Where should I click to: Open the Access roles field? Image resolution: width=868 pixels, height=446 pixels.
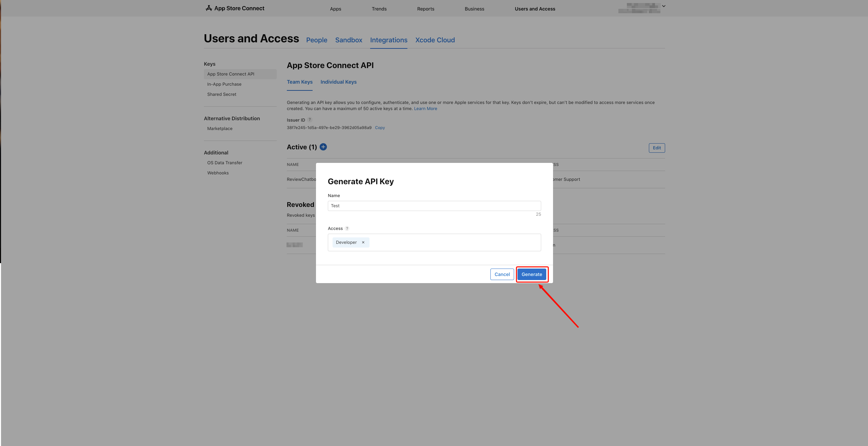point(434,242)
